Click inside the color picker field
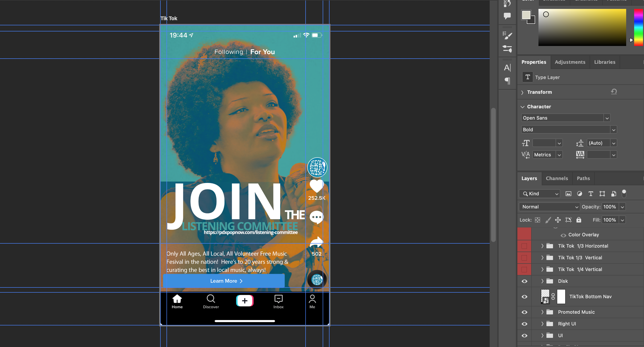 coord(582,27)
